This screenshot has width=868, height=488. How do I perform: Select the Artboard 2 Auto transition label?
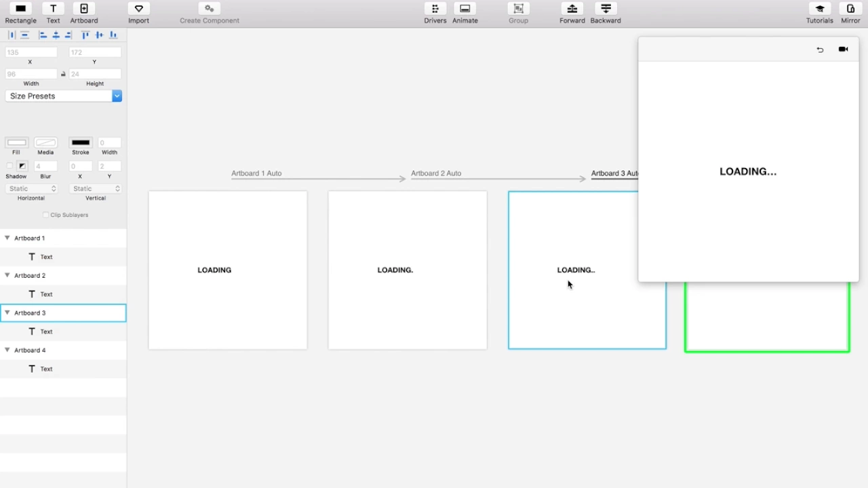tap(436, 174)
